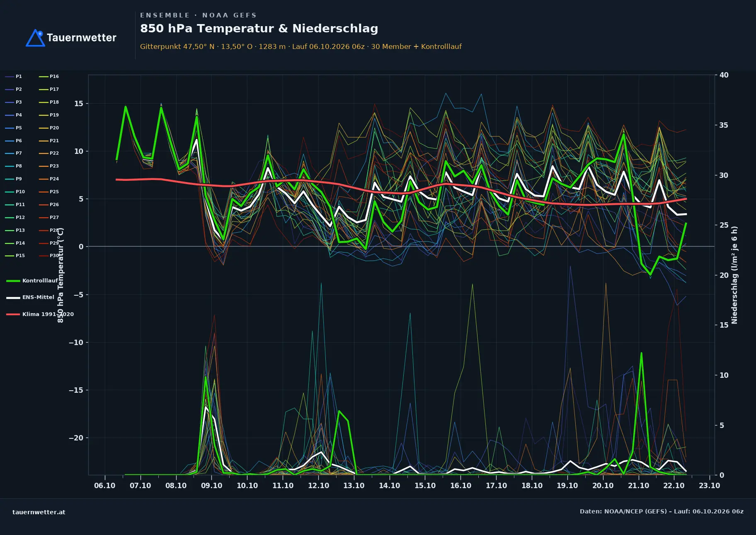The width and height of the screenshot is (756, 535).
Task: Click the Tauernwetter mountain logo icon
Action: point(35,38)
